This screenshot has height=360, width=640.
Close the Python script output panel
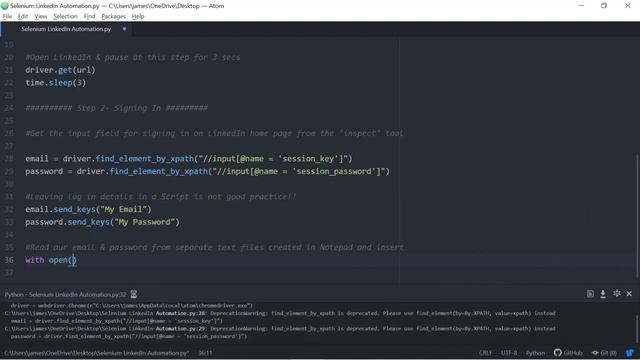[629, 293]
